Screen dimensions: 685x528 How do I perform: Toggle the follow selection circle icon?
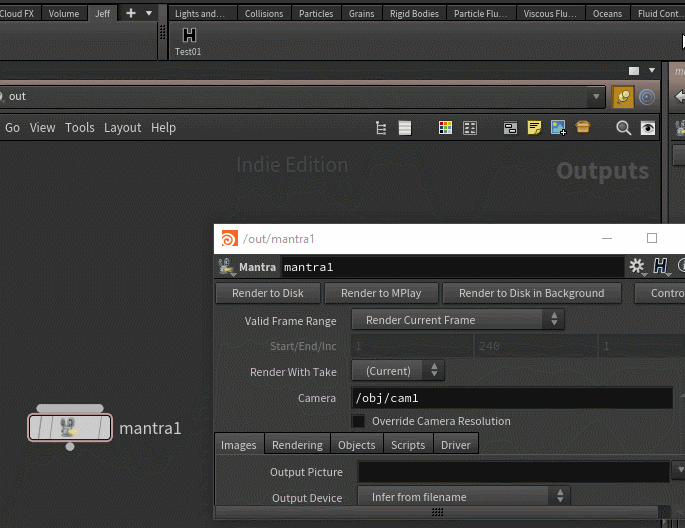(x=647, y=97)
